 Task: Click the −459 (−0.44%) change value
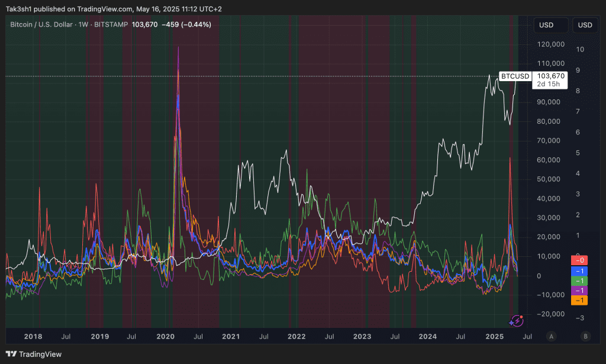[x=186, y=24]
